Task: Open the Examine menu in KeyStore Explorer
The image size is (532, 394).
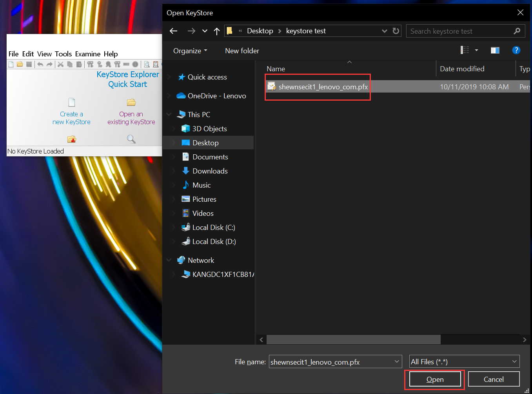Action: (x=87, y=54)
